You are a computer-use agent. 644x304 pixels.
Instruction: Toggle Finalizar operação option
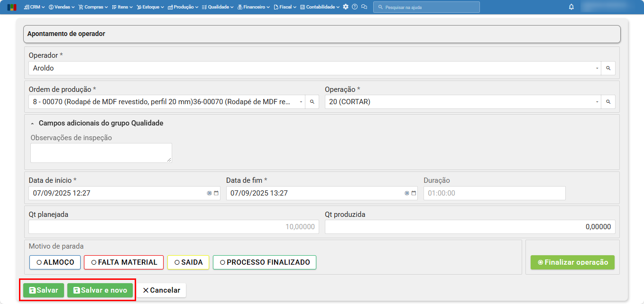pos(572,262)
